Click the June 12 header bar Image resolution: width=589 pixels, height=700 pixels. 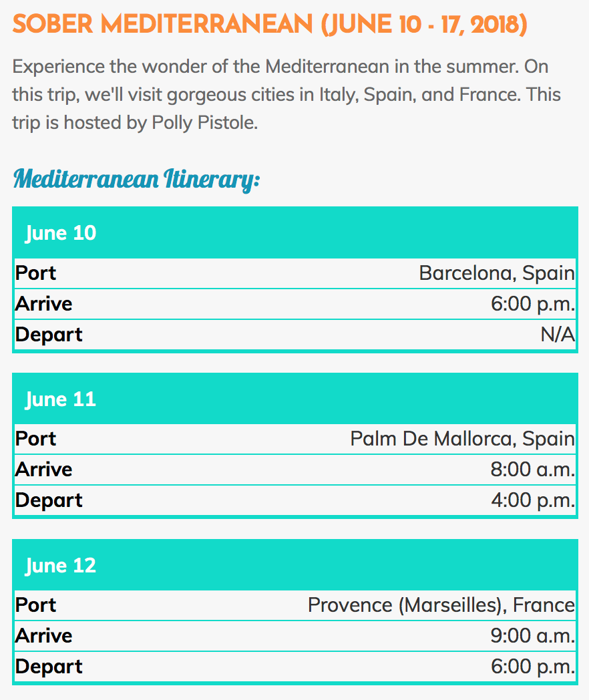(x=295, y=565)
